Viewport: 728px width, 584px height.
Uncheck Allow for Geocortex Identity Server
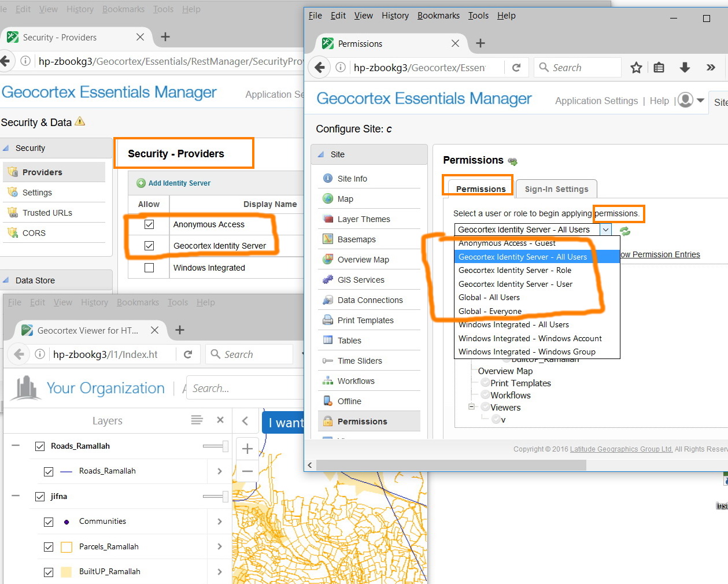[149, 246]
